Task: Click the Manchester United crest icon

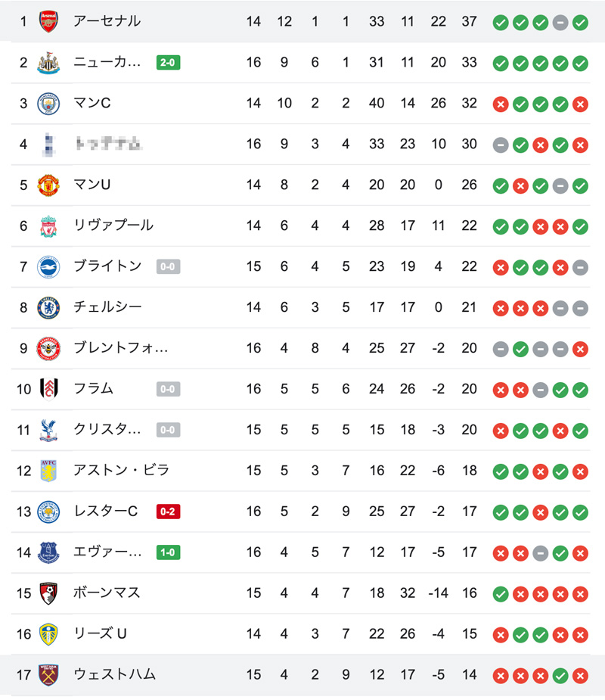Action: pyautogui.click(x=48, y=185)
